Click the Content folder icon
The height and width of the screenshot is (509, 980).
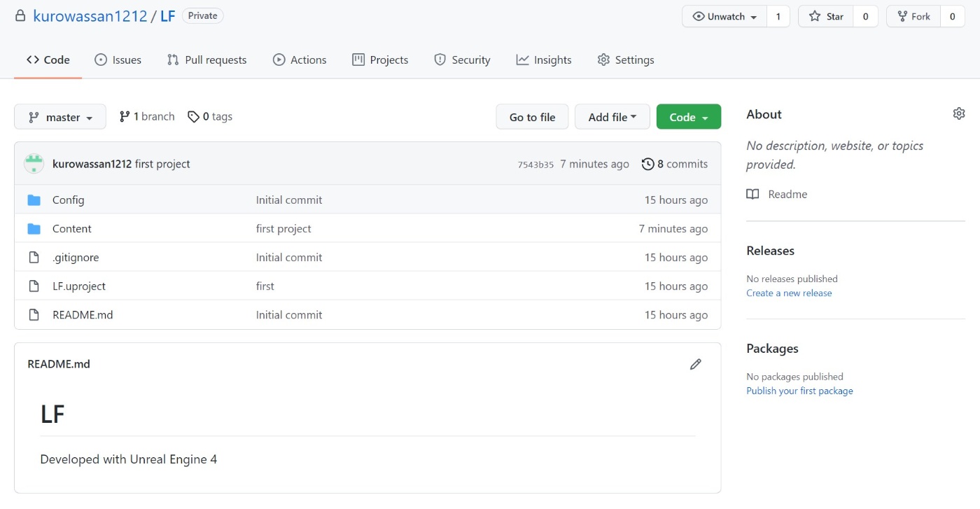coord(34,229)
